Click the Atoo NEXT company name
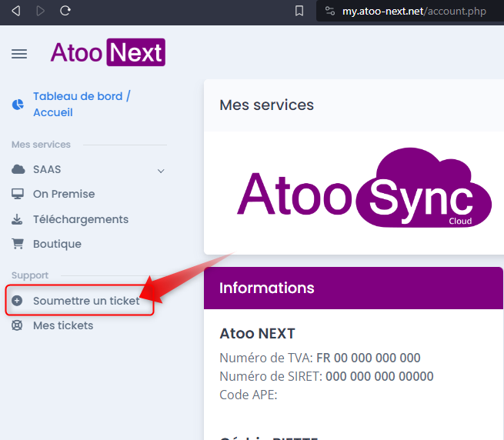The image size is (504, 440). [257, 333]
